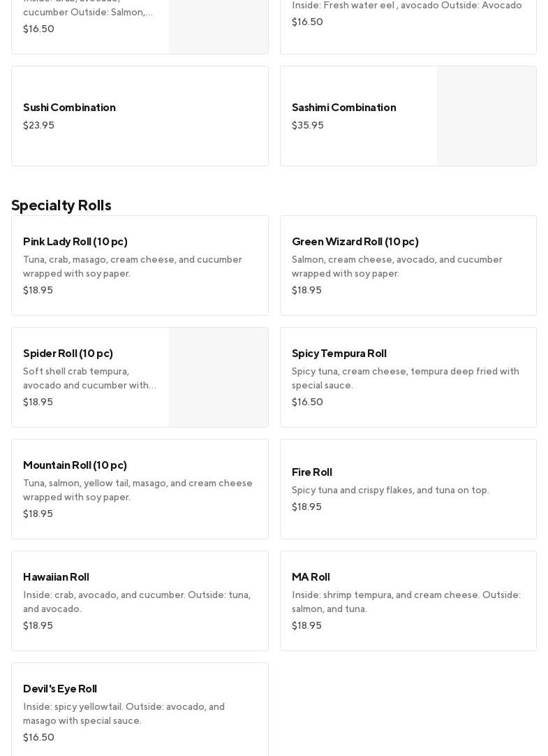
Task: Click the Specialty Rolls section heading
Action: click(61, 205)
